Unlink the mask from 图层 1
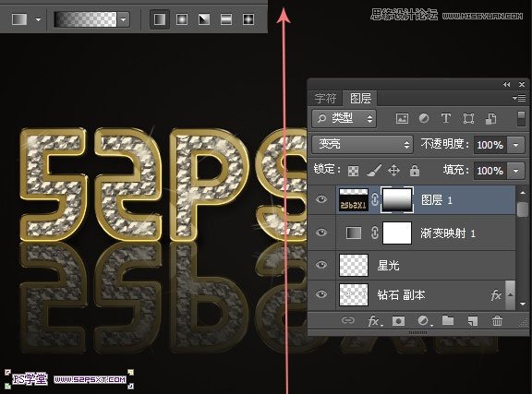This screenshot has height=394, width=532. [375, 199]
